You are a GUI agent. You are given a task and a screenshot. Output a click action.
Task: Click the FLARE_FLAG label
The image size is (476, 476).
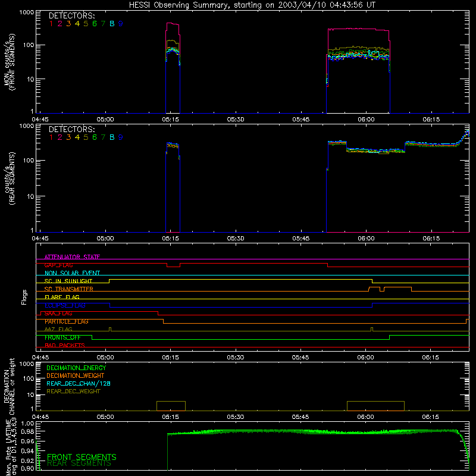pyautogui.click(x=62, y=297)
